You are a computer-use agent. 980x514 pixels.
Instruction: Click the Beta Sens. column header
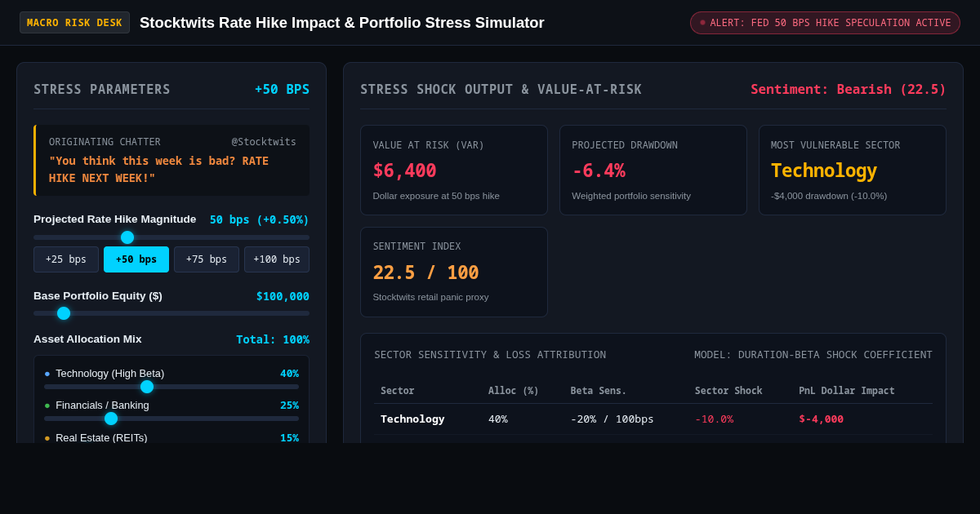(599, 391)
